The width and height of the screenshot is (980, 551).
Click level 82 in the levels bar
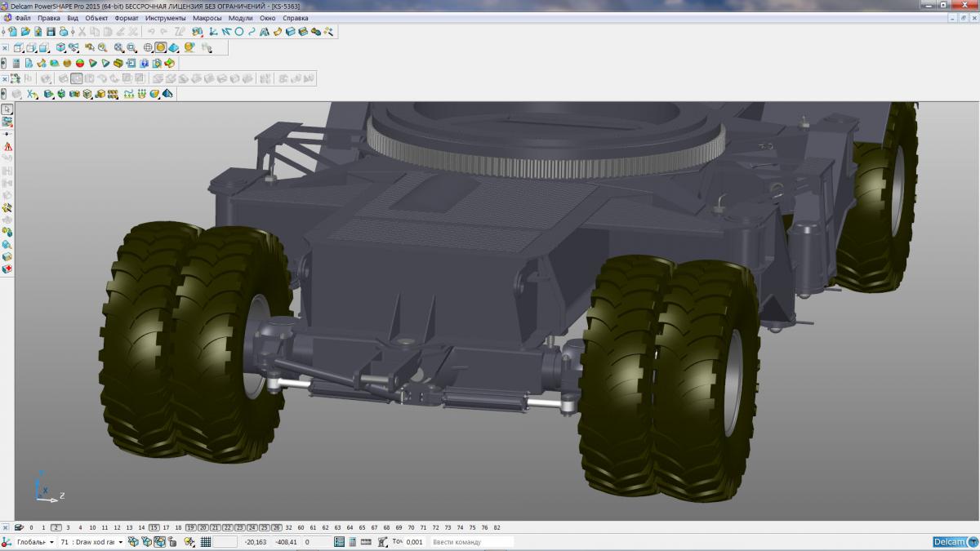497,527
